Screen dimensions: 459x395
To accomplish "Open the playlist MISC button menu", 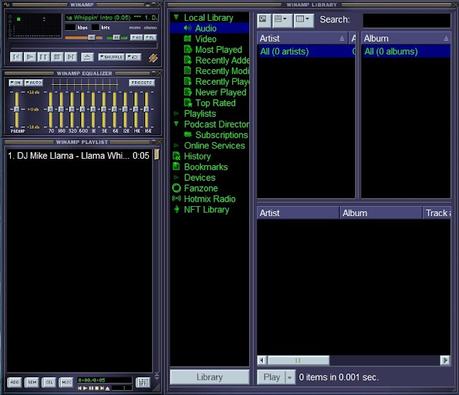I will 66,382.
